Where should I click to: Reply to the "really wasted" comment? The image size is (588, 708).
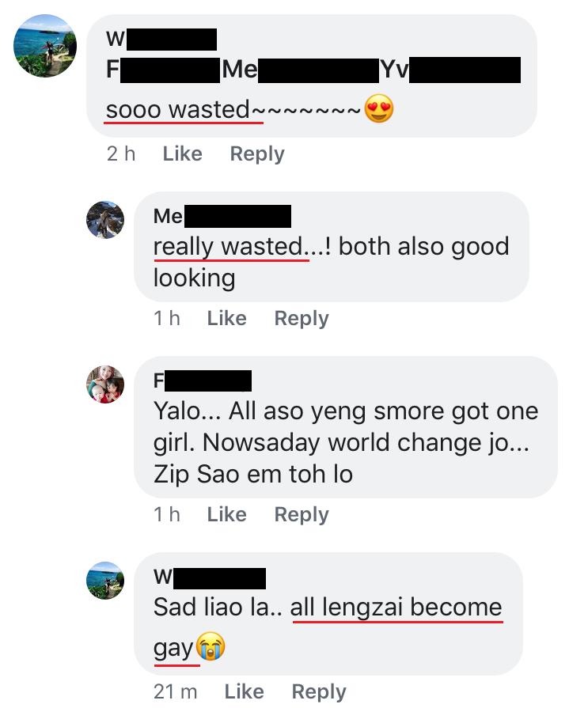(x=301, y=318)
